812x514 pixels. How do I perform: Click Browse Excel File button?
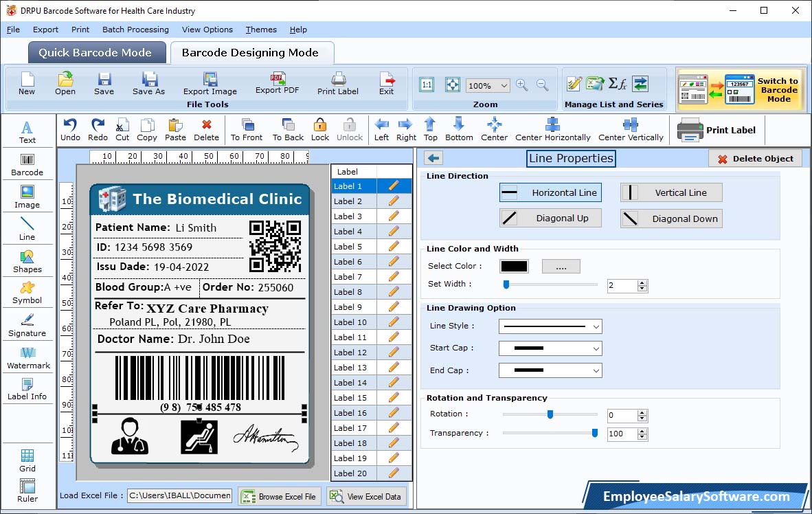(280, 496)
